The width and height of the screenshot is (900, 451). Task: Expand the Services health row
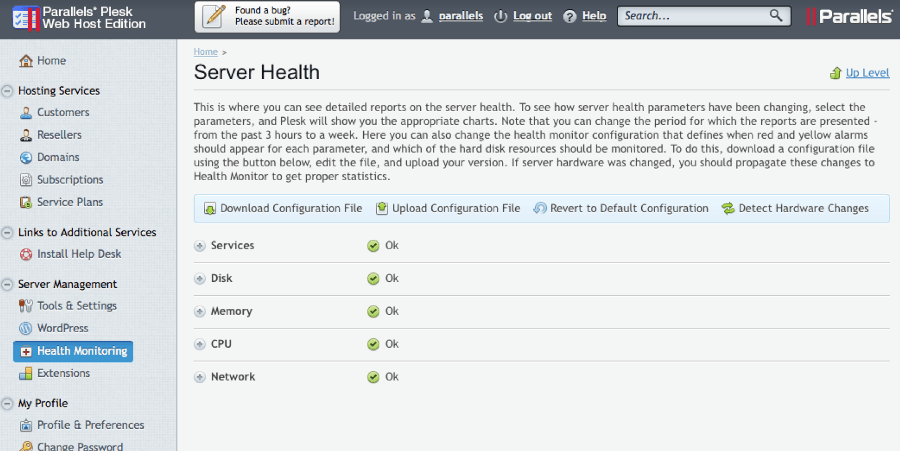(x=200, y=246)
